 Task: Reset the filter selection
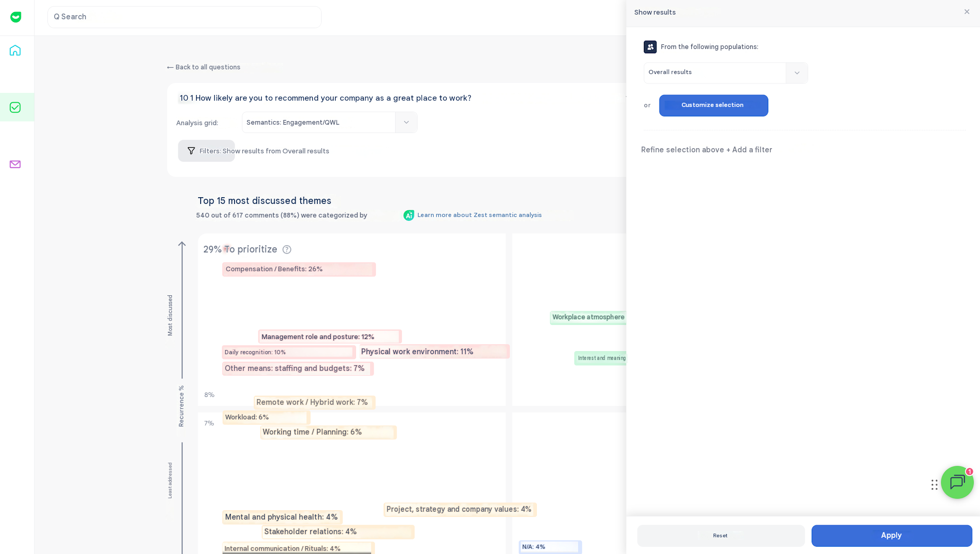pyautogui.click(x=720, y=536)
